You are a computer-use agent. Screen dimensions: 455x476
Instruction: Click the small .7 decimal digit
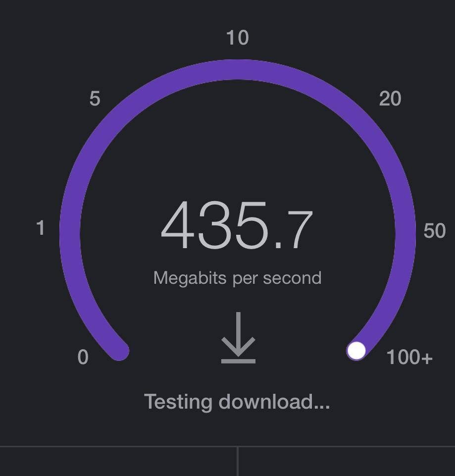294,230
